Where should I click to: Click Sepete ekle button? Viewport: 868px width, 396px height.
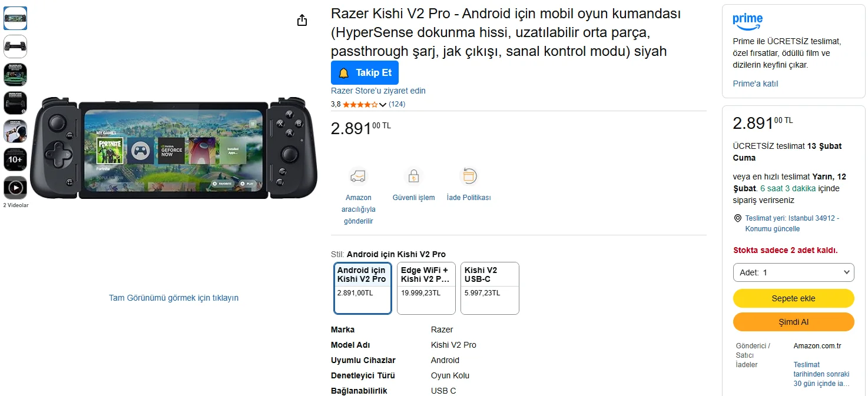tap(793, 298)
